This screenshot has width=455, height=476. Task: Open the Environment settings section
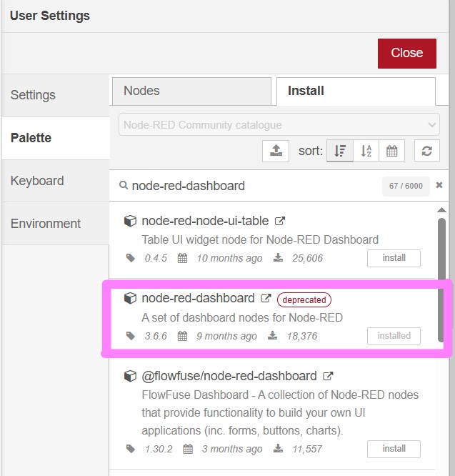coord(56,224)
